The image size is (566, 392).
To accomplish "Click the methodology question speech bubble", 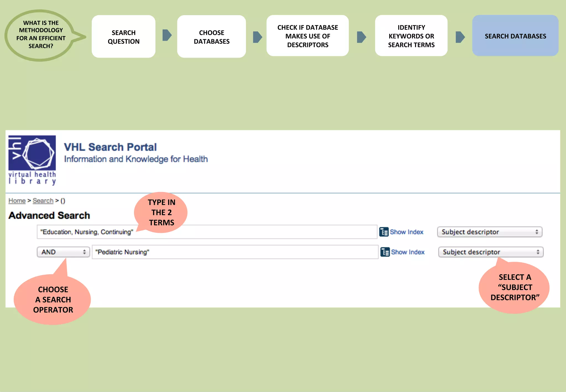I will coord(41,35).
